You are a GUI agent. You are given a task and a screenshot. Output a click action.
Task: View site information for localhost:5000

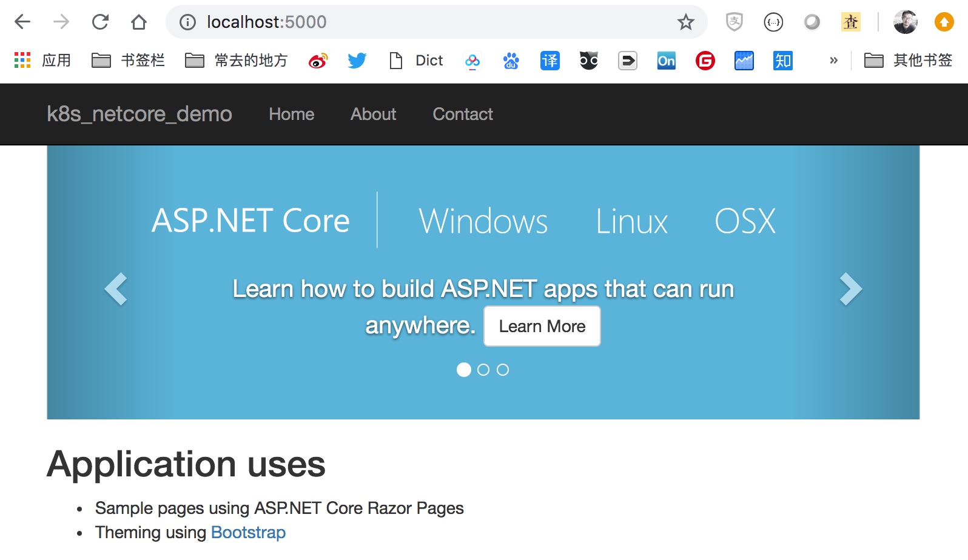[187, 22]
